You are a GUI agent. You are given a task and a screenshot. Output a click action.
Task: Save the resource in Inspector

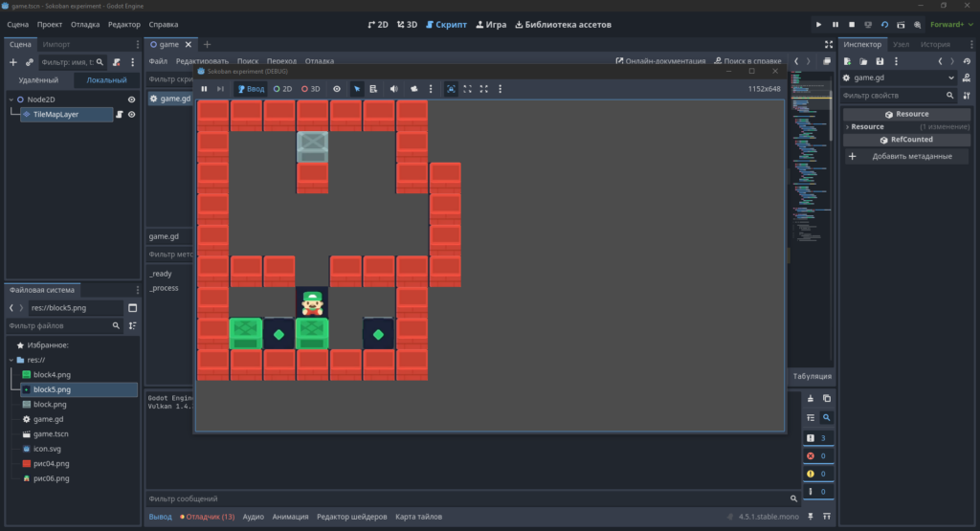point(880,61)
